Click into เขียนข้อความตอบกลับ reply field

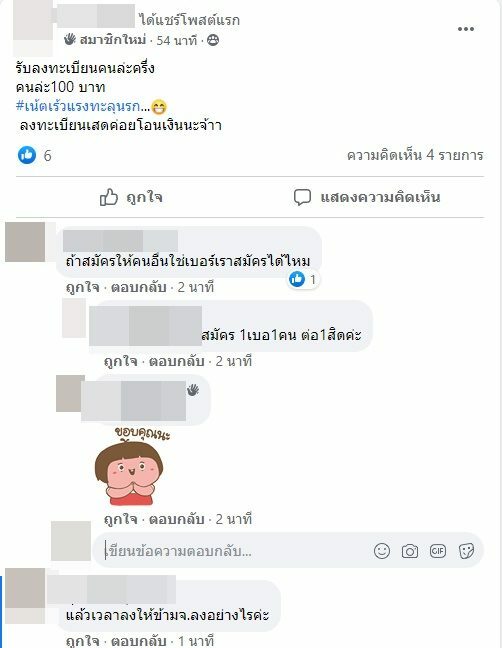coord(236,551)
